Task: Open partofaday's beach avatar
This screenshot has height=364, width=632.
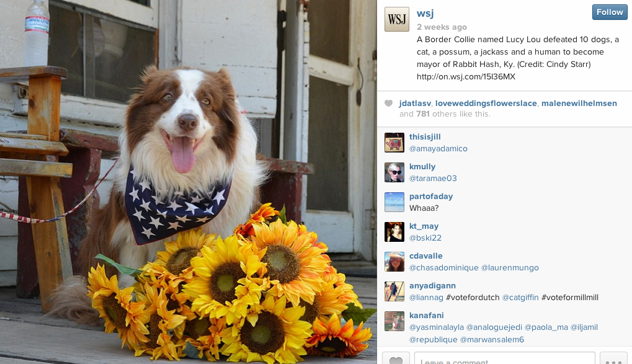Action: coord(394,202)
